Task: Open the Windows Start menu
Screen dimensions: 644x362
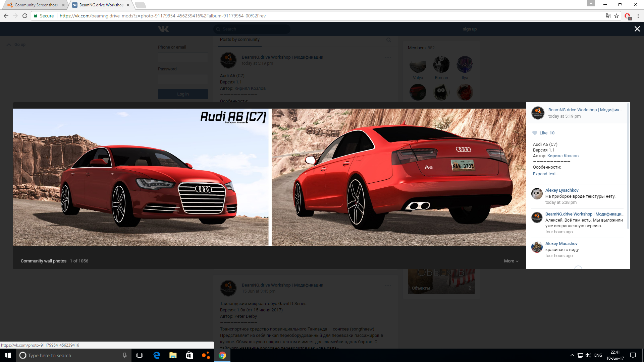Action: tap(8, 355)
